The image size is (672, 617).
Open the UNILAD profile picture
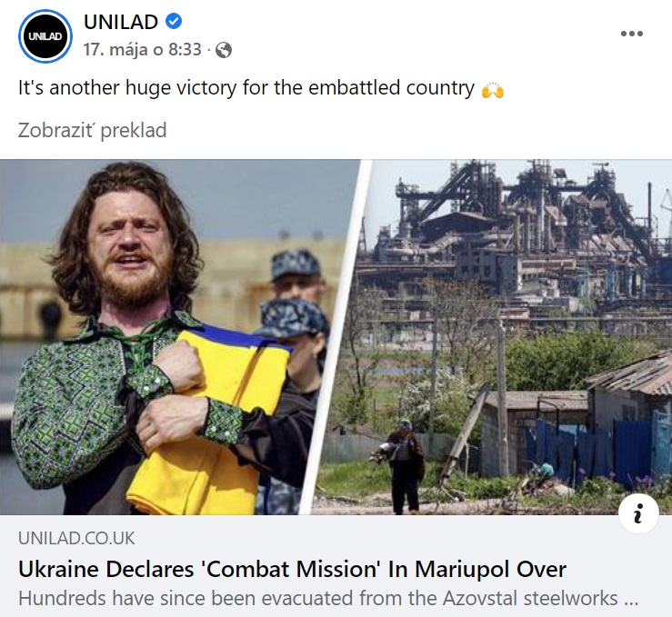pos(45,36)
